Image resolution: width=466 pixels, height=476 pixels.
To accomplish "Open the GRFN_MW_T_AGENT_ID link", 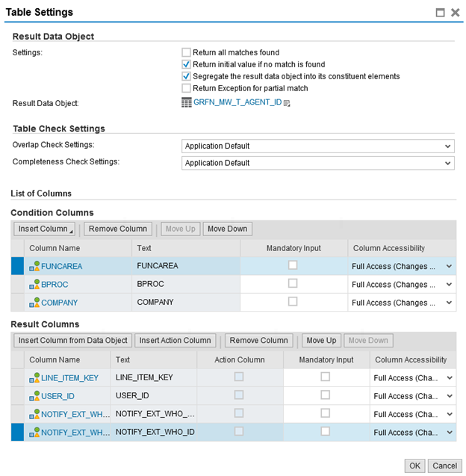I will [x=237, y=102].
